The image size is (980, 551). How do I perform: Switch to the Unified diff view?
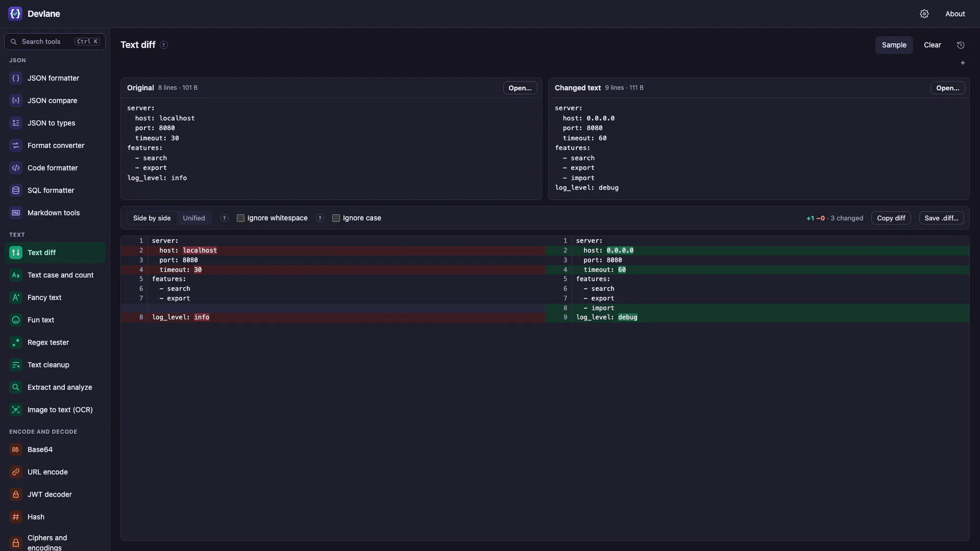(x=194, y=218)
